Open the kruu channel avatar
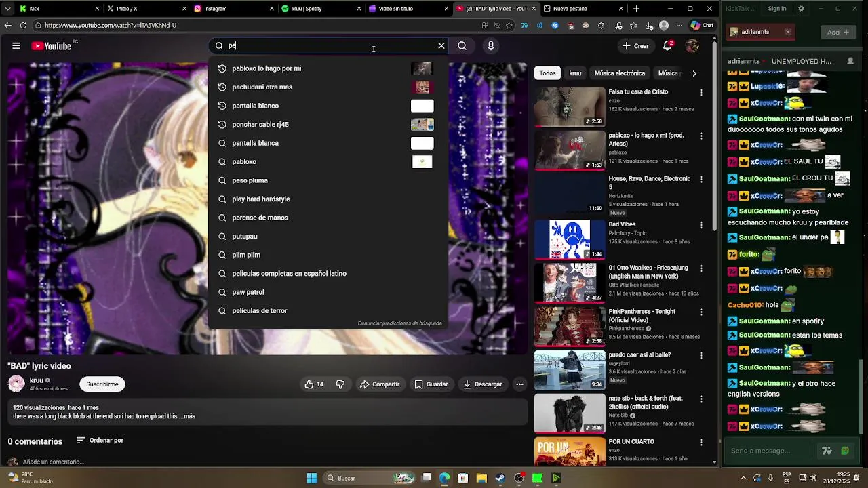 (x=16, y=384)
